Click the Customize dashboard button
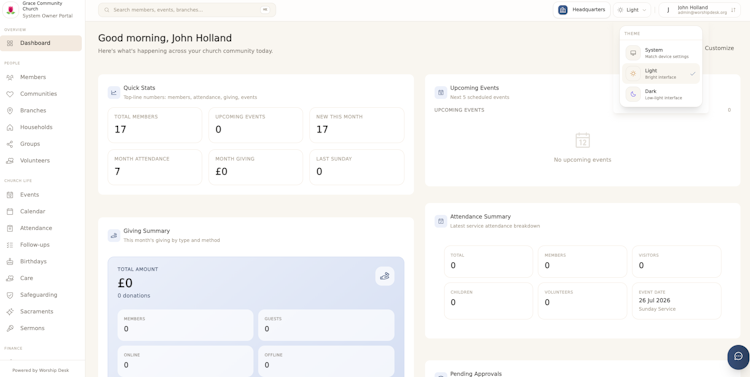750x377 pixels. tap(719, 48)
